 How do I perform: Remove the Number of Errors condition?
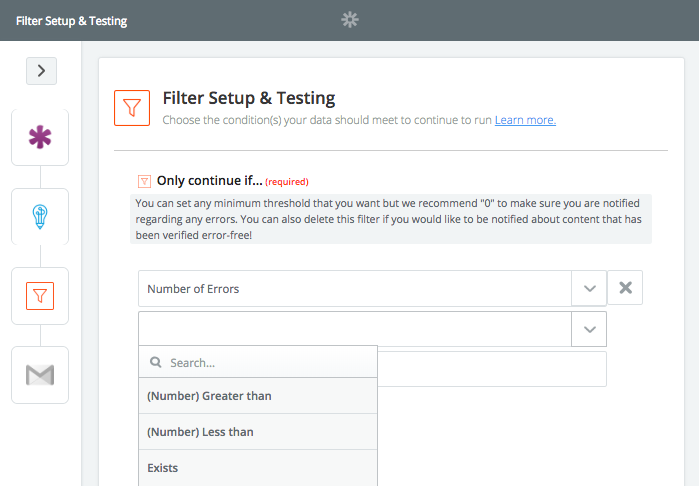click(x=625, y=288)
